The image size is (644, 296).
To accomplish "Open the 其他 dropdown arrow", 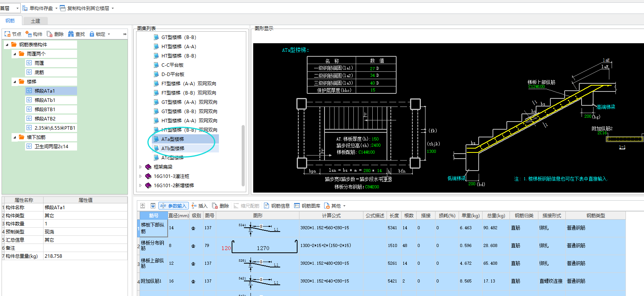I will pyautogui.click(x=344, y=206).
